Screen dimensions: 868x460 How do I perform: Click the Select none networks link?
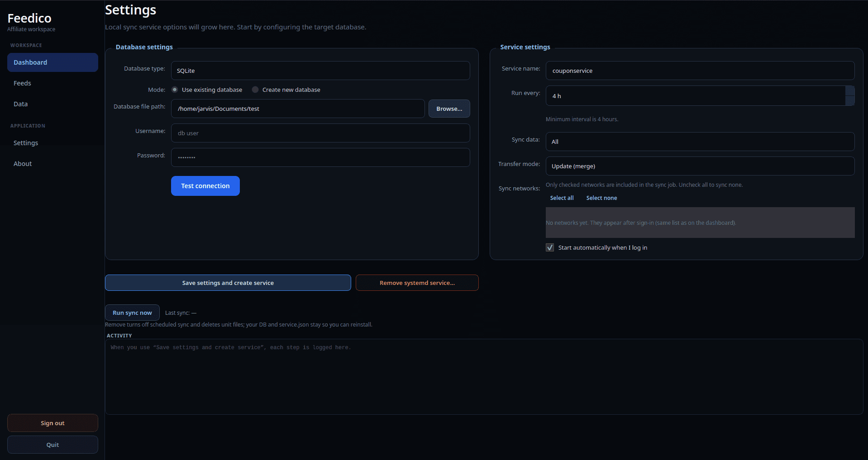coord(601,198)
